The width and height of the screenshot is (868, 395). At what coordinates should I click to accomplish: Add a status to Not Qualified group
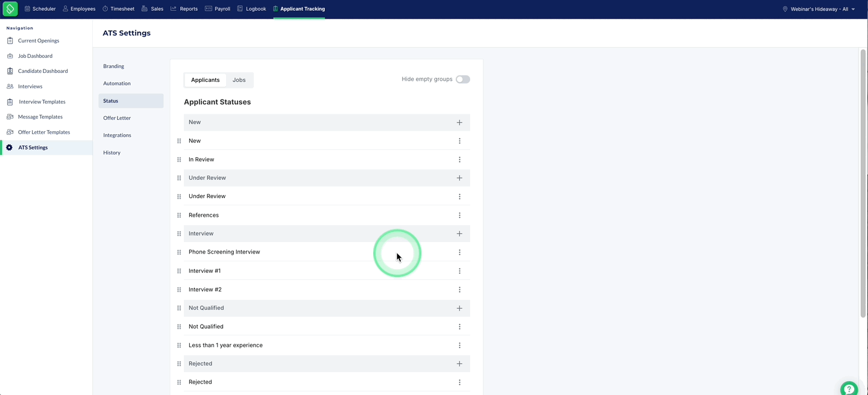(x=459, y=308)
